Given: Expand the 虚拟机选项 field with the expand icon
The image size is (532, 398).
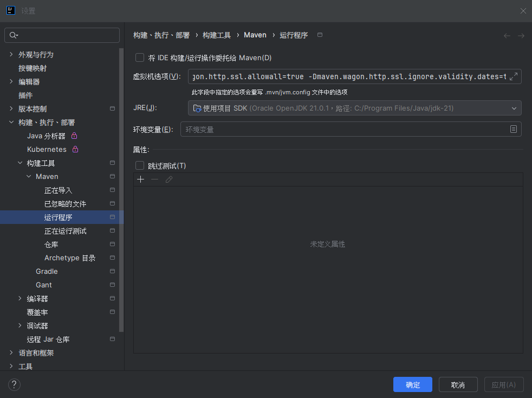Looking at the screenshot, I should click(514, 76).
